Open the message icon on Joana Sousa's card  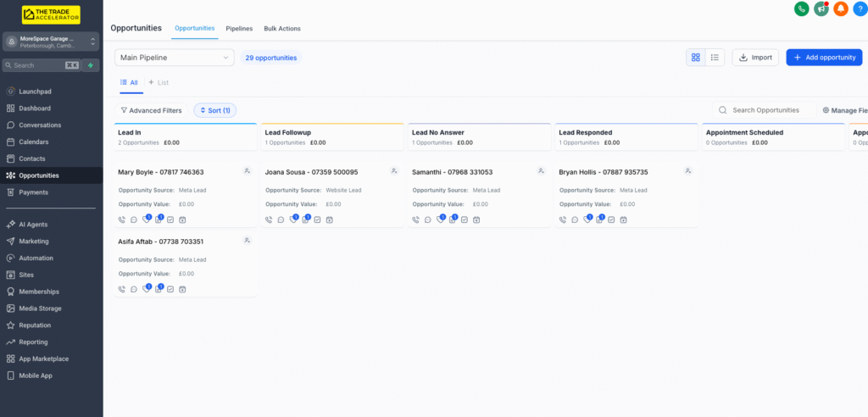tap(281, 220)
